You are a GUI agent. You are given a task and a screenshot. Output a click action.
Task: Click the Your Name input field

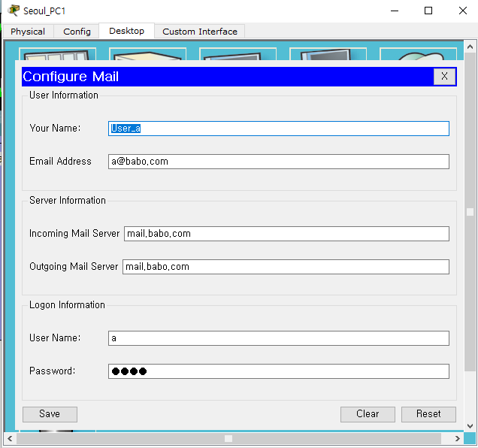[x=279, y=129]
